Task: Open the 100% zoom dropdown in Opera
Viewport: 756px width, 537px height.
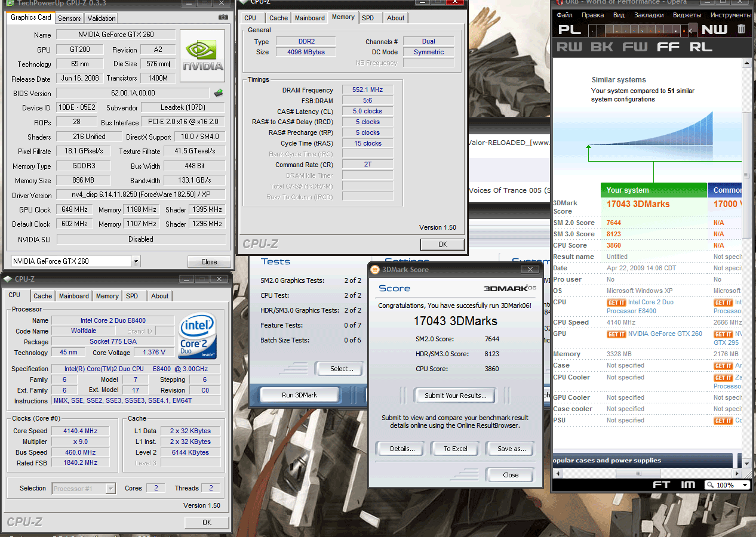Action: [743, 485]
